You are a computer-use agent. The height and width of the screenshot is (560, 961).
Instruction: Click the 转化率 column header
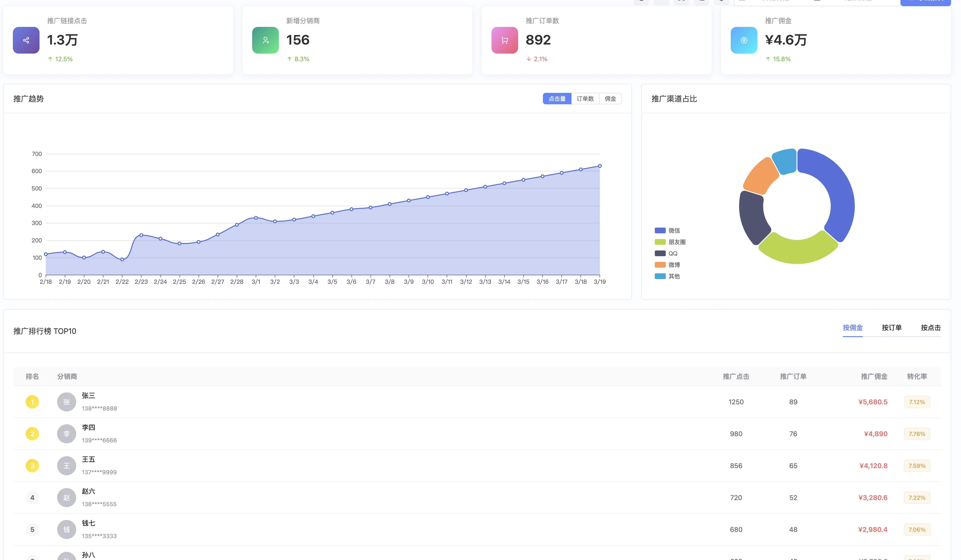click(917, 377)
